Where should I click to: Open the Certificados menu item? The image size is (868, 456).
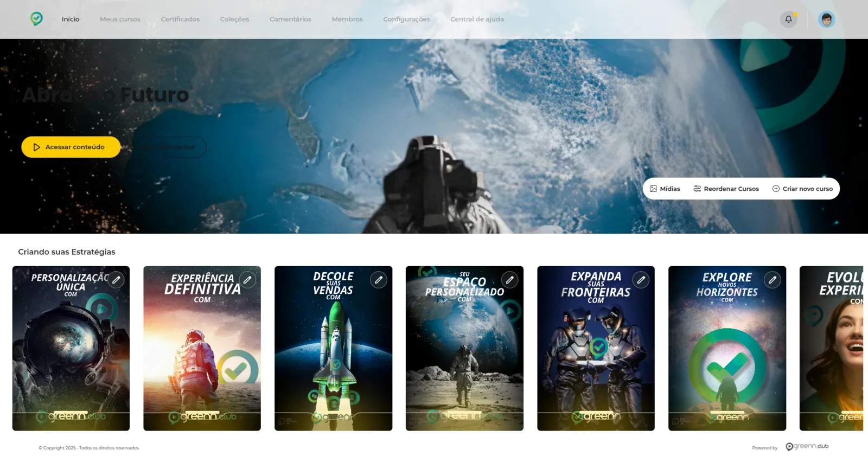[180, 19]
